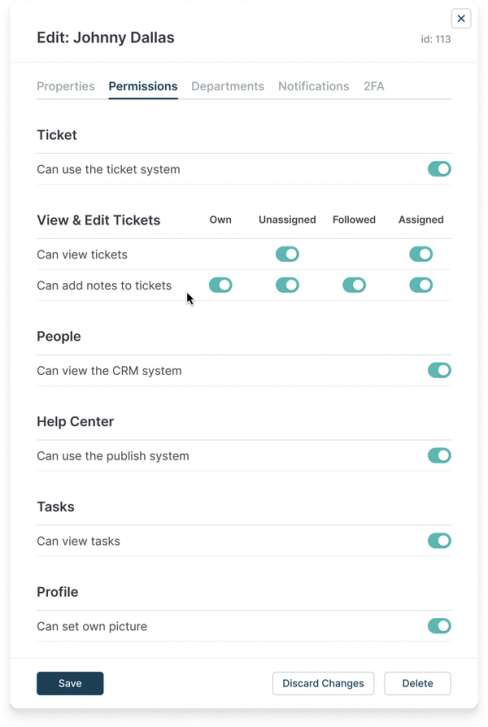Click Discard Changes button
The height and width of the screenshot is (727, 488).
click(323, 683)
